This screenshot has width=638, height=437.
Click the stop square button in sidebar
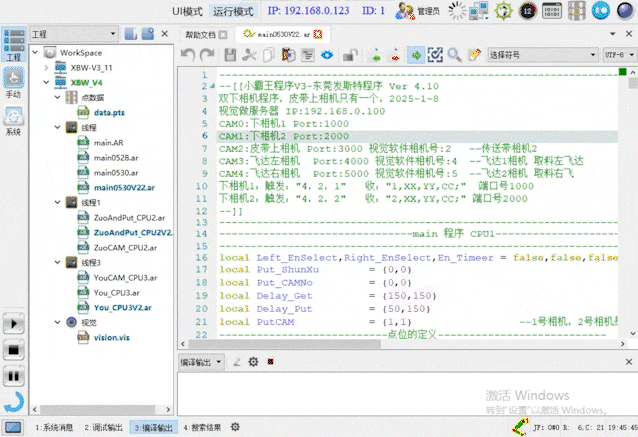pos(14,350)
